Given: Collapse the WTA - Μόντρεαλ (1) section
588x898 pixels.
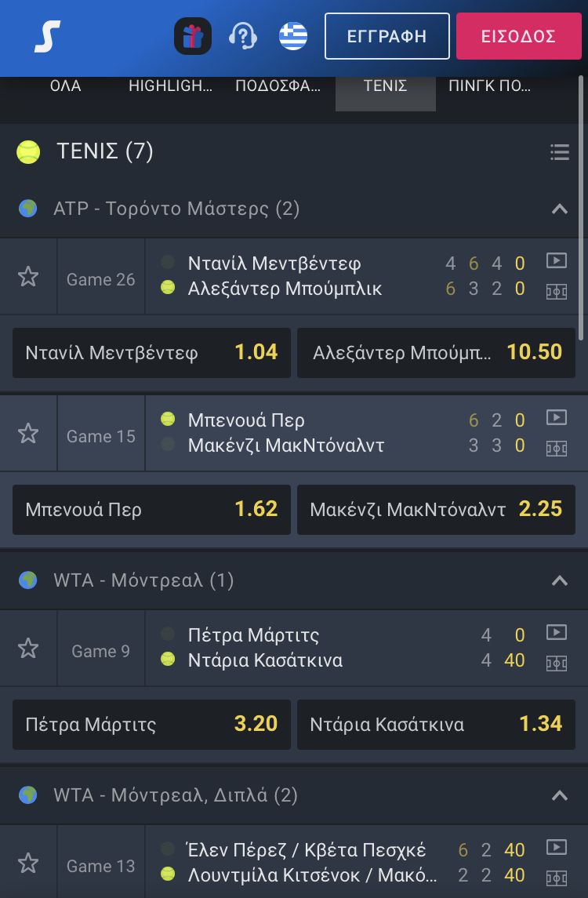Looking at the screenshot, I should [x=559, y=580].
